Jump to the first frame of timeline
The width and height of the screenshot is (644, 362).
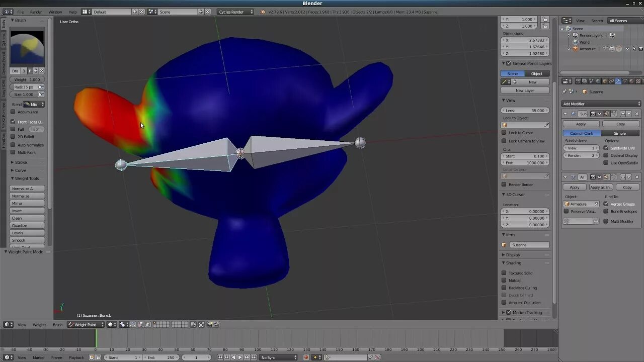tap(220, 357)
